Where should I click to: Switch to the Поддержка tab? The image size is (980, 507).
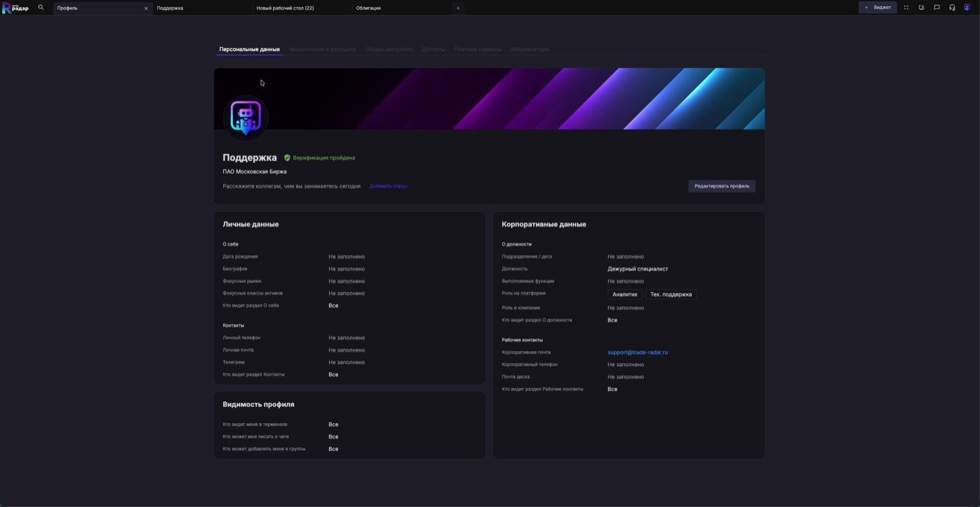[x=202, y=8]
